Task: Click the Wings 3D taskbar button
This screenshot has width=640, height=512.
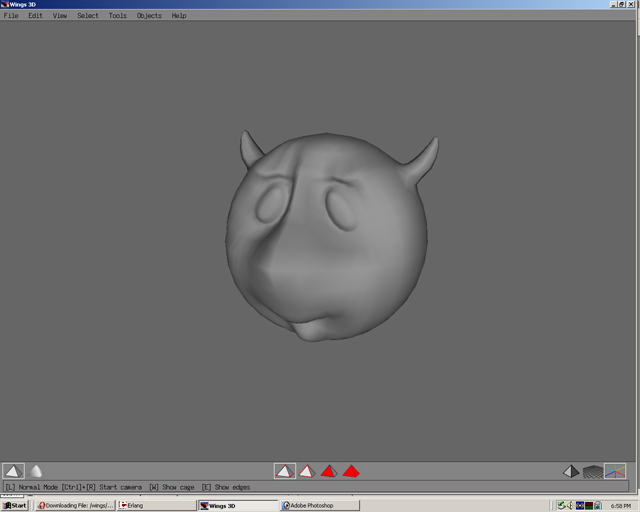Action: coord(238,505)
